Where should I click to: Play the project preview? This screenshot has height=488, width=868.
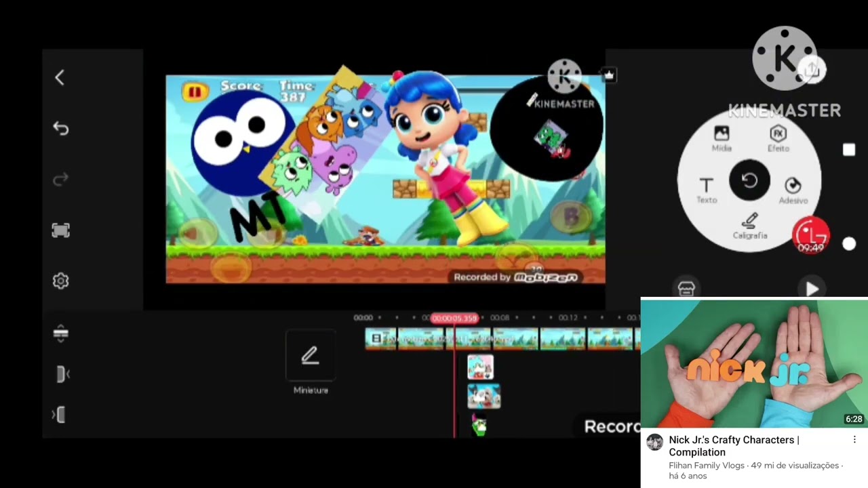point(812,289)
